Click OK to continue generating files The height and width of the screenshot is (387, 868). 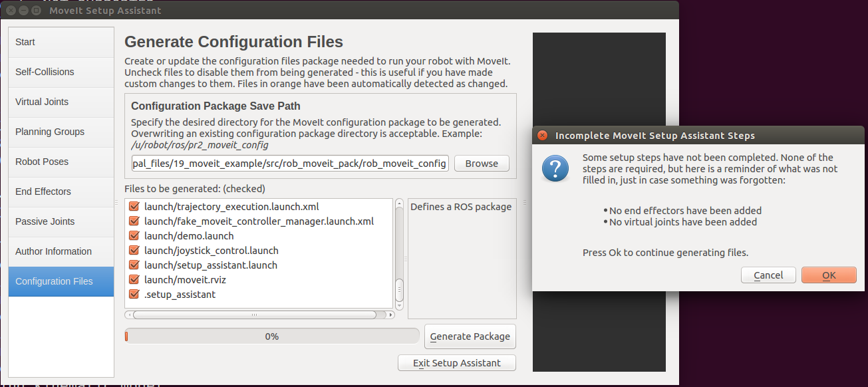(x=829, y=275)
